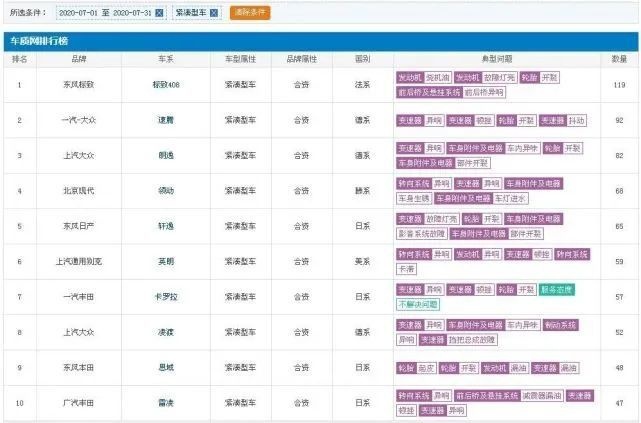
Task: Open the 卡罗拉 car series link
Action: (166, 297)
